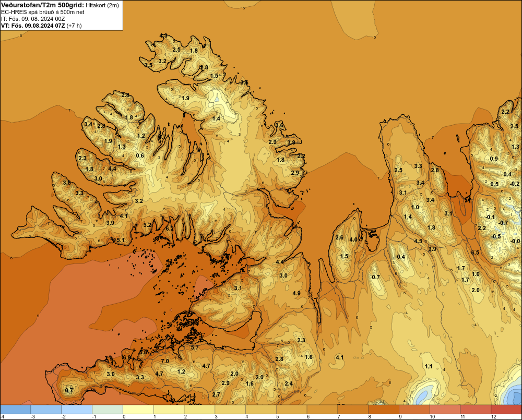This screenshot has height=420, width=522.
Task: Click the temperature value 4.5 on the map
Action: (418, 241)
